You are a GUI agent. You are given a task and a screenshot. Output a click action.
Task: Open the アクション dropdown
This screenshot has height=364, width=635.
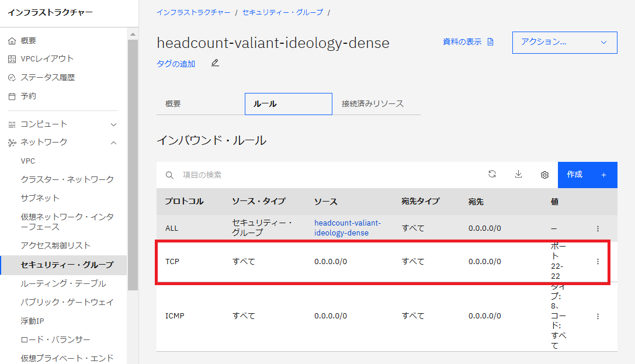[x=564, y=43]
